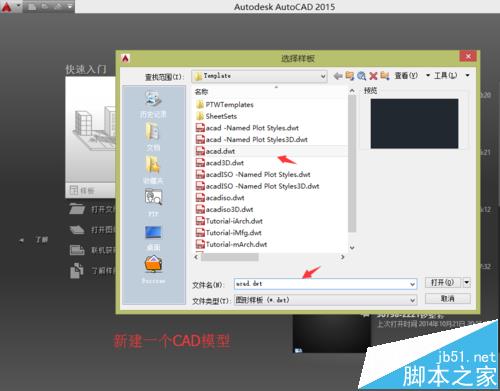This screenshot has width=500, height=391.
Task: Select acadISO -Named Plot Styles.dwt
Action: [253, 174]
